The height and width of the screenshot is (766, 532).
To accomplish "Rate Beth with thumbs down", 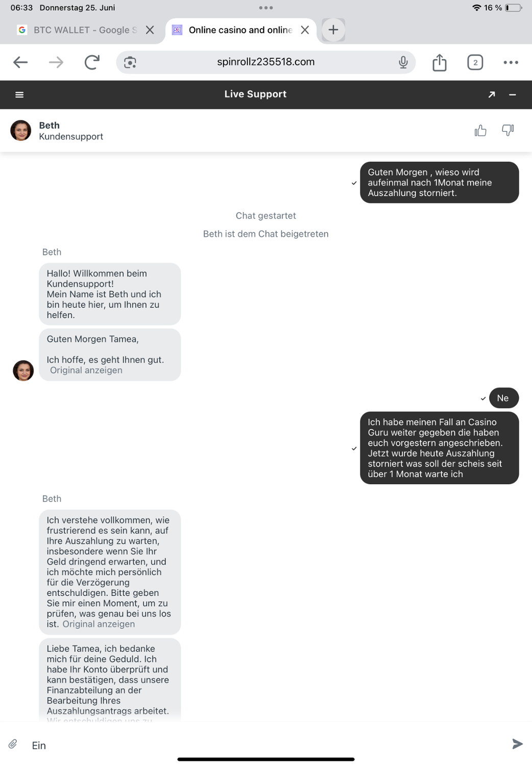I will (x=507, y=131).
